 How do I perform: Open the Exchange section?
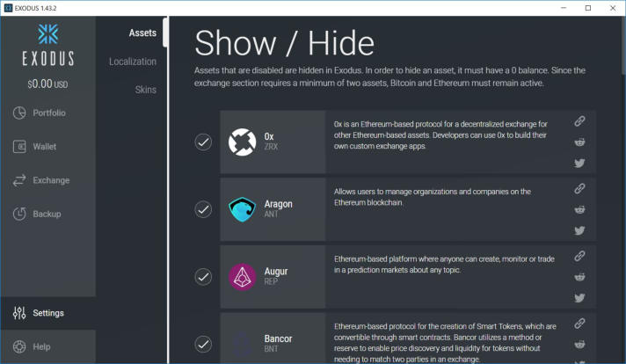tap(50, 180)
